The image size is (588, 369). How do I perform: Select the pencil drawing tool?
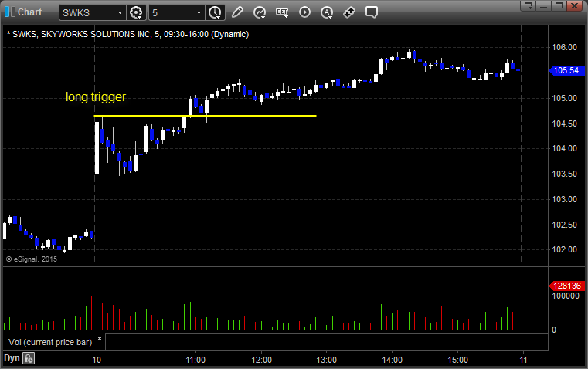click(x=237, y=12)
